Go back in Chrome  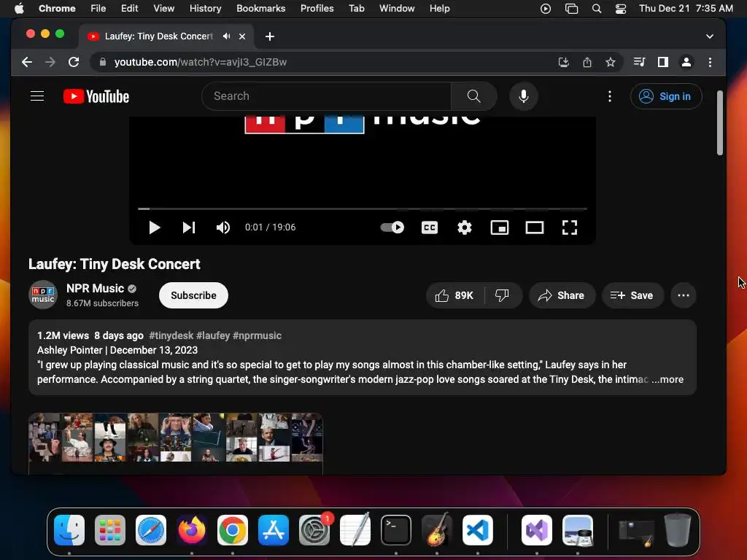tap(27, 62)
